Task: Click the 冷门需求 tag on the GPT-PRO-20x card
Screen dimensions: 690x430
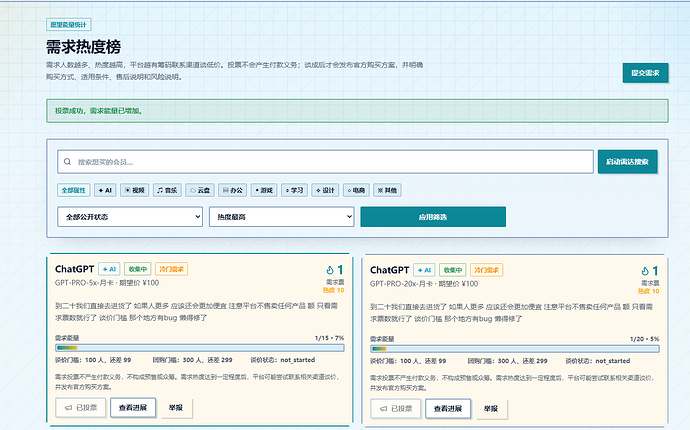Action: 486,270
